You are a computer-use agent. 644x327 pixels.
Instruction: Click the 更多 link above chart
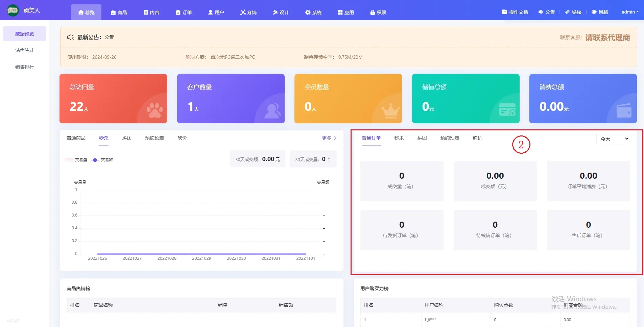pos(329,138)
